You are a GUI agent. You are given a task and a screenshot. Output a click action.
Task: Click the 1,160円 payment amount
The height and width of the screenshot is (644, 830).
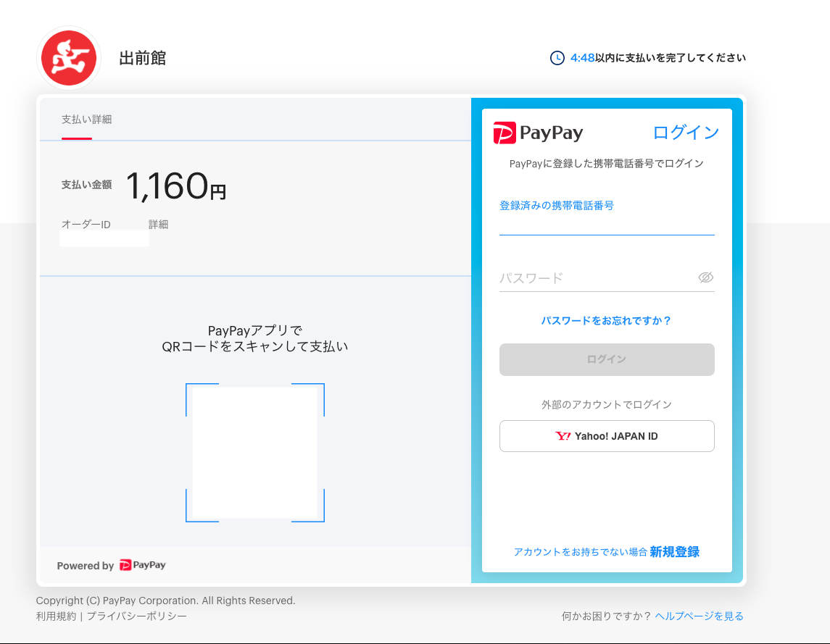point(176,186)
